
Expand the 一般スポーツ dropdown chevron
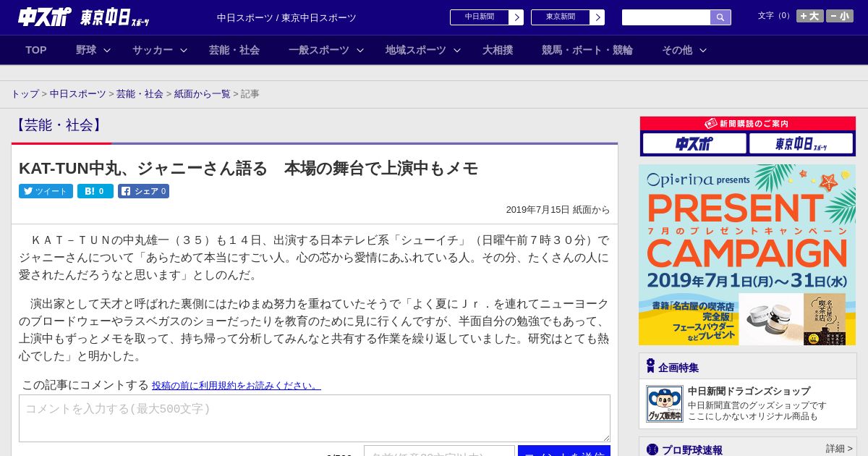tap(360, 50)
